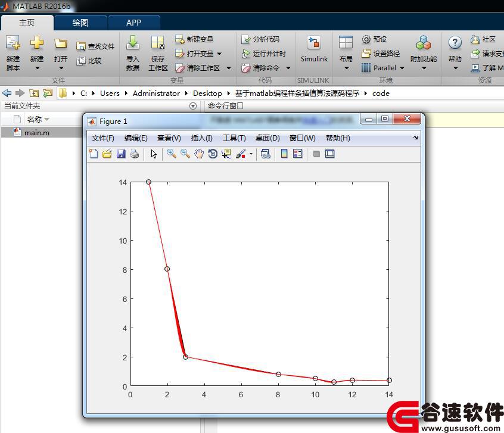Open the 帮助(H) menu in Figure 1
The image size is (504, 433).
coord(338,138)
